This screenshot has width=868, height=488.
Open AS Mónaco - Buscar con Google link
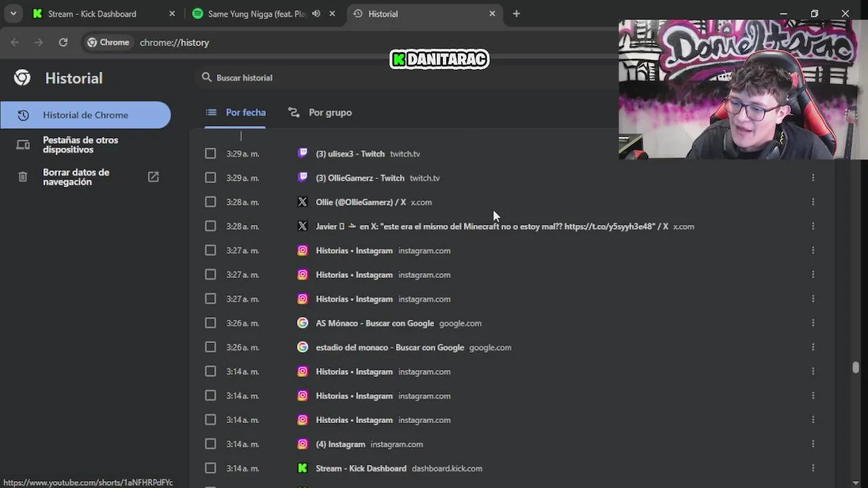[375, 323]
